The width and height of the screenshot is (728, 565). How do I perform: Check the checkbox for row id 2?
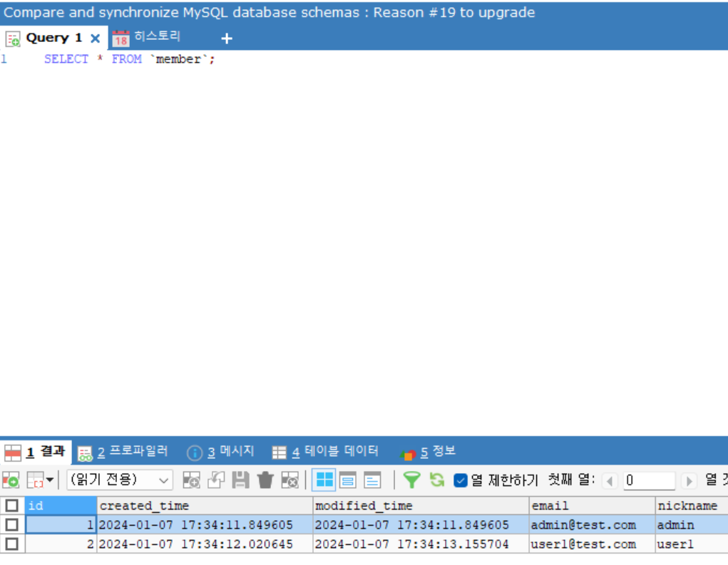(12, 544)
